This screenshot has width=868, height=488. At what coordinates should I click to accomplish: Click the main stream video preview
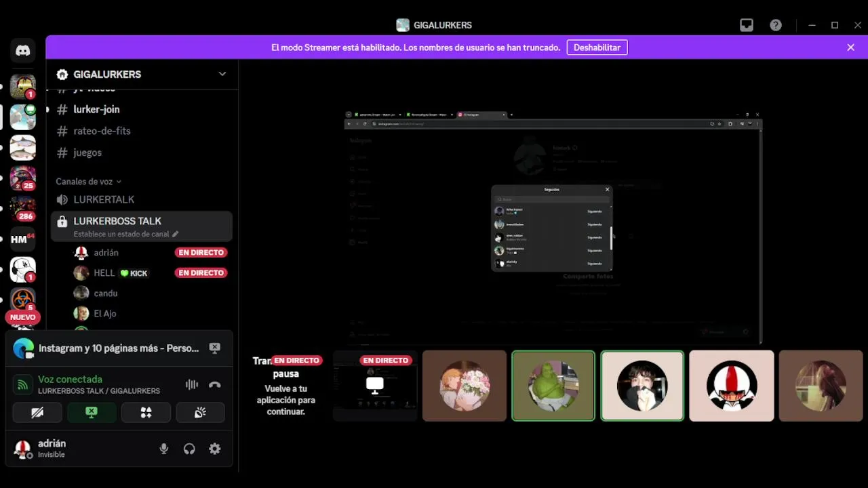(553, 228)
